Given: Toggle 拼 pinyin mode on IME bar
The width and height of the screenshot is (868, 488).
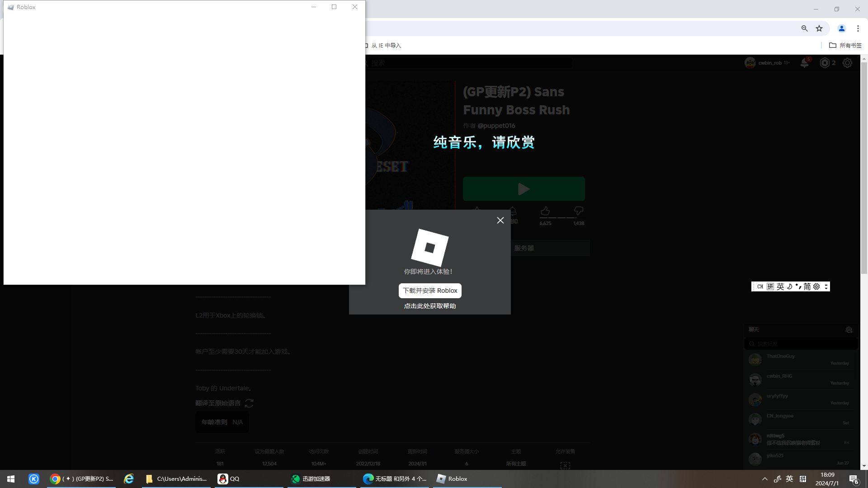Looking at the screenshot, I should pyautogui.click(x=770, y=286).
